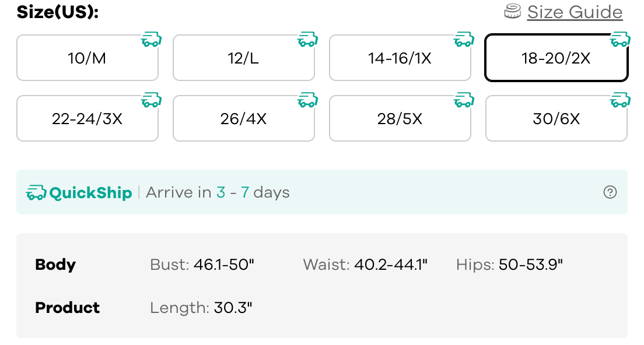Click the QuickShip truck badge on 18-20/2X

tap(621, 40)
